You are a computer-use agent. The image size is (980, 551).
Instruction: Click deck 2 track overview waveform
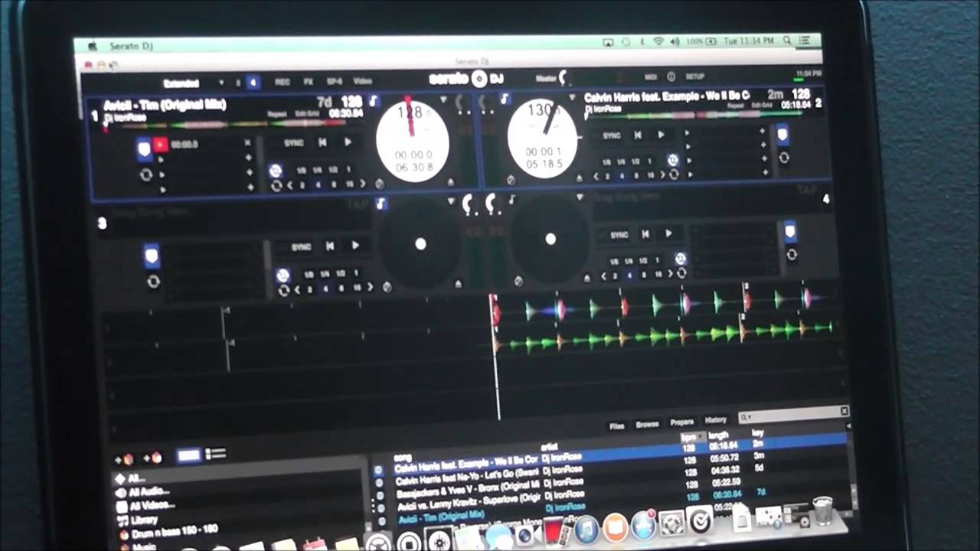694,115
